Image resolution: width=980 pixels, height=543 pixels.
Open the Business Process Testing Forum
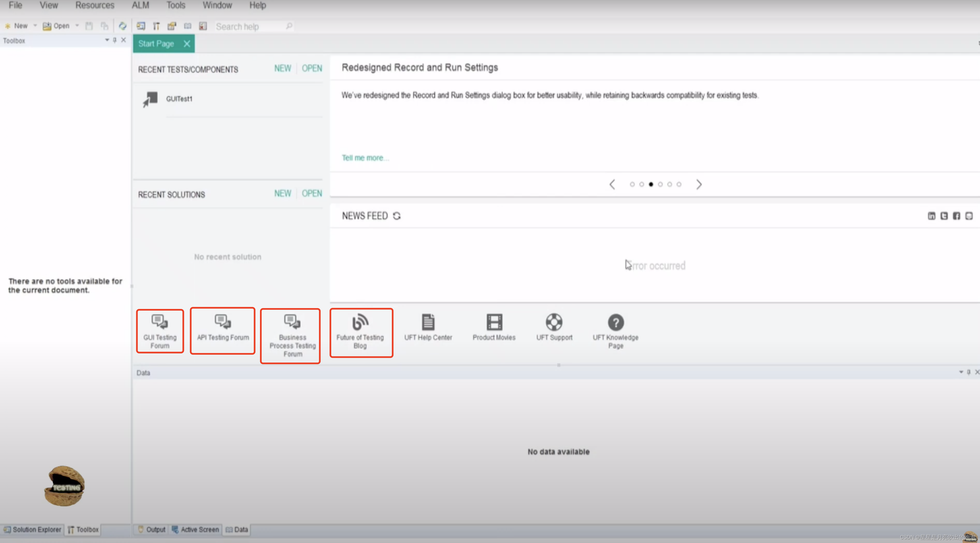(x=292, y=336)
